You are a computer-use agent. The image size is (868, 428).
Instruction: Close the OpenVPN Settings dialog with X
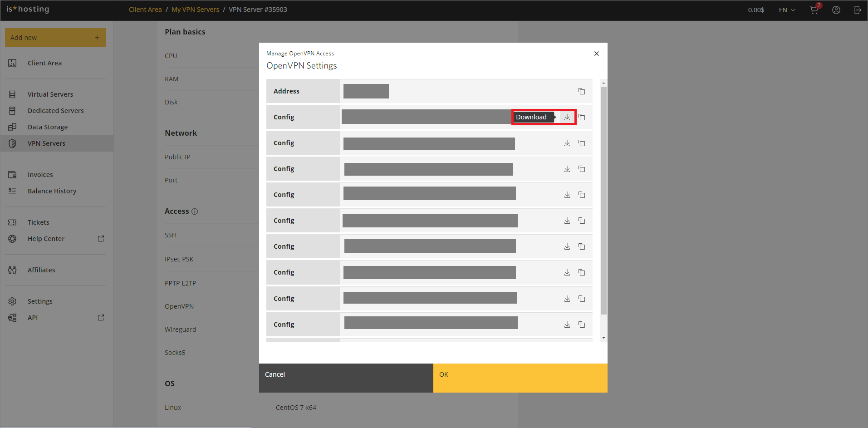[x=597, y=54]
